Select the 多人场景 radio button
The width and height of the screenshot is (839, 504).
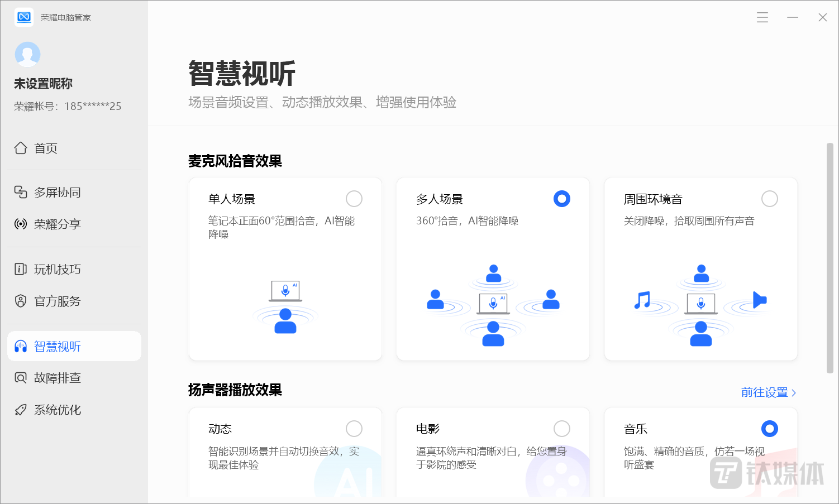[562, 199]
